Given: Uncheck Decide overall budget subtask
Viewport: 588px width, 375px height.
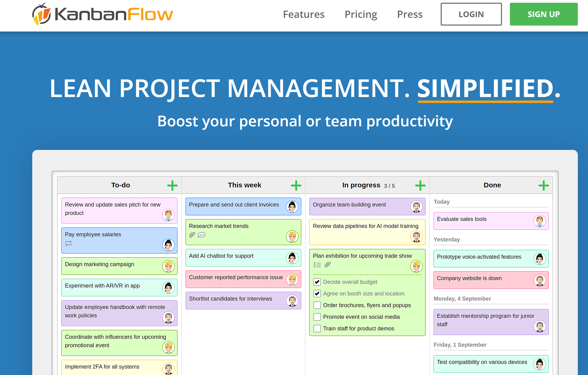Looking at the screenshot, I should pos(317,282).
